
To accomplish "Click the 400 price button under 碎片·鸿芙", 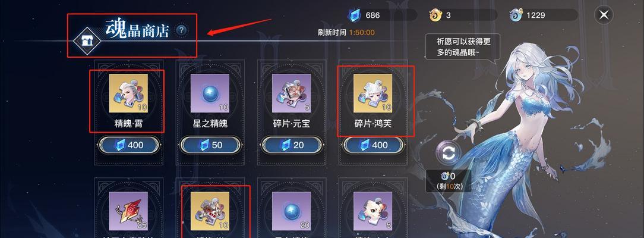I will click(x=373, y=145).
